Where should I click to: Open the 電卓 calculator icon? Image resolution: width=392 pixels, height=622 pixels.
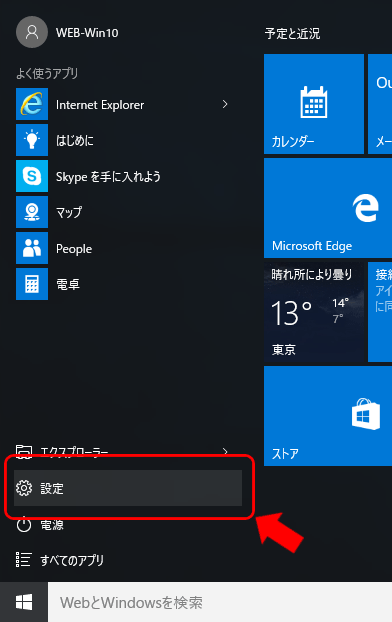click(32, 284)
